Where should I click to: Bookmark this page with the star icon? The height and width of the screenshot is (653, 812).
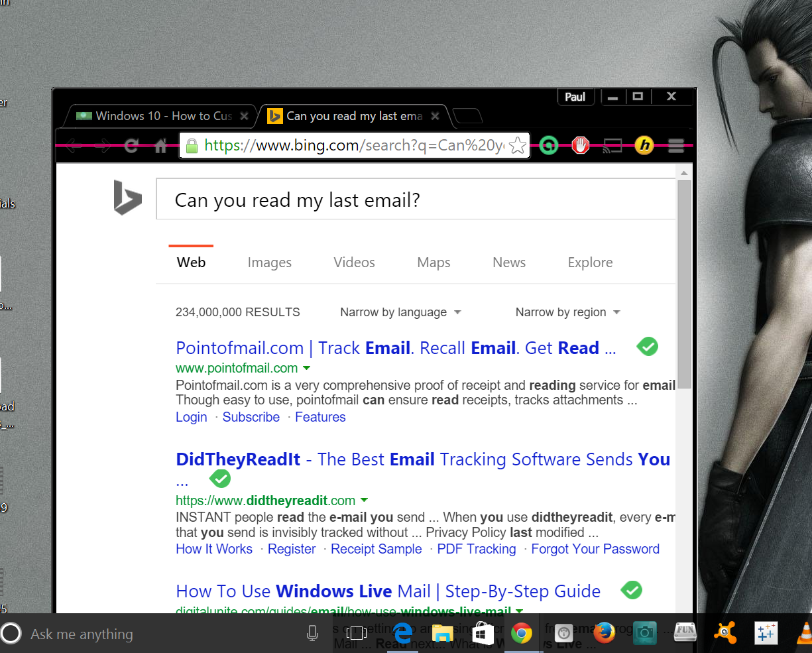pos(518,146)
